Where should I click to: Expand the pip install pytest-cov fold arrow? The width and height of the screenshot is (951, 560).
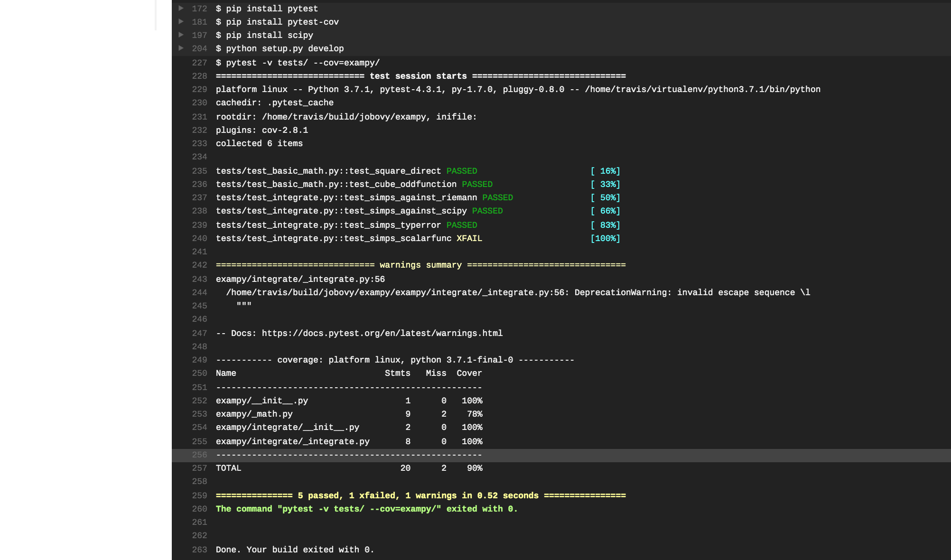click(x=181, y=21)
